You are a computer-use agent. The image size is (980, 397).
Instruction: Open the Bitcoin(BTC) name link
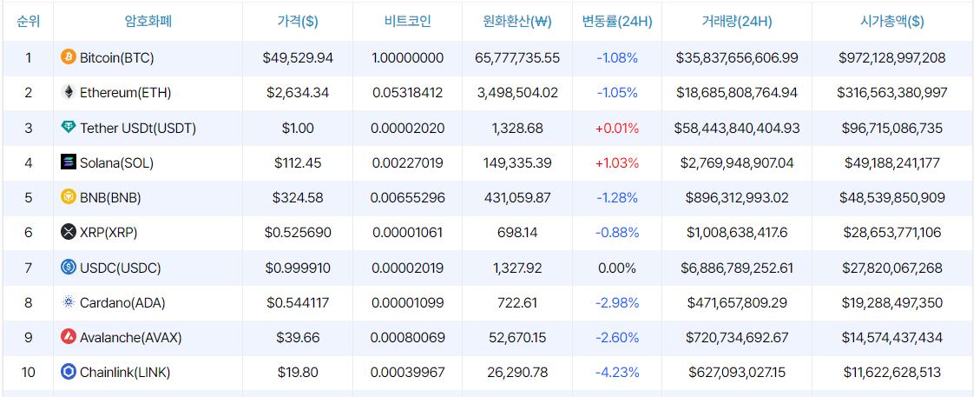point(117,58)
